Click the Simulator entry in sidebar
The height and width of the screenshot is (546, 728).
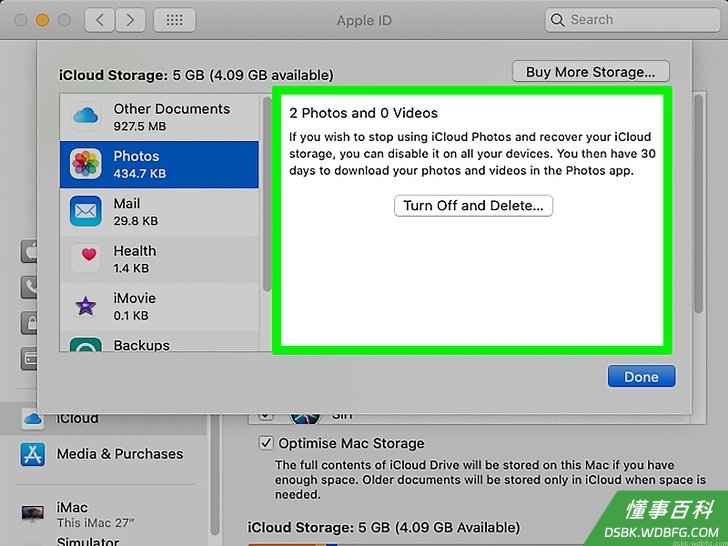tap(88, 541)
